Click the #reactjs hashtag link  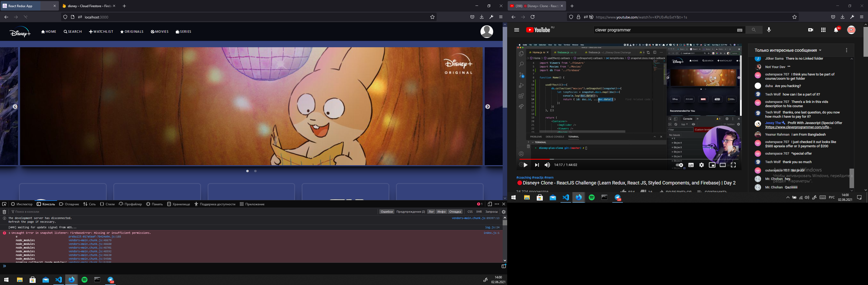click(x=538, y=178)
